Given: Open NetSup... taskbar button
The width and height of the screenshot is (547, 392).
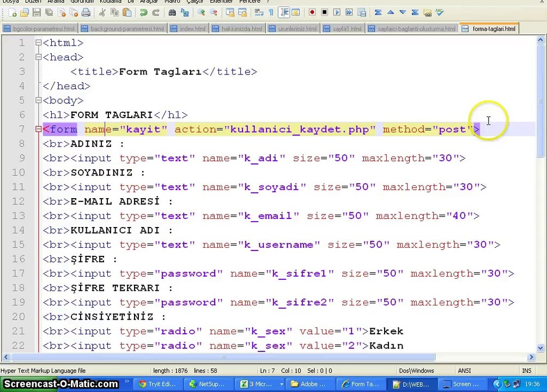Looking at the screenshot, I should (x=208, y=384).
